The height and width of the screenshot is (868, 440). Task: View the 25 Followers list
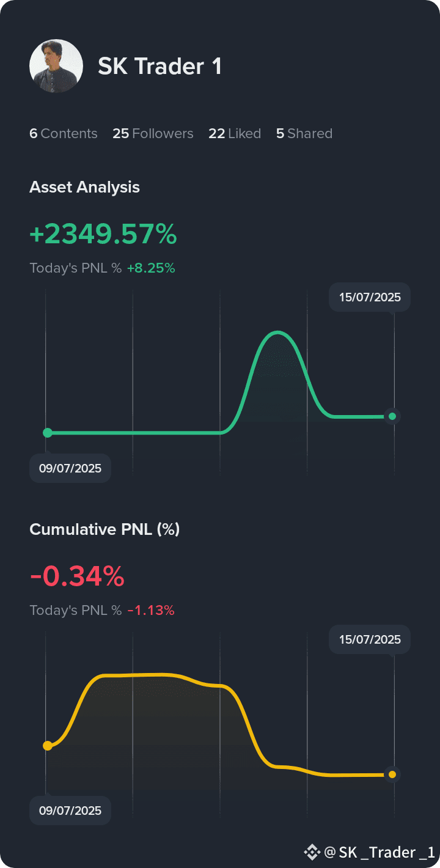tap(153, 133)
